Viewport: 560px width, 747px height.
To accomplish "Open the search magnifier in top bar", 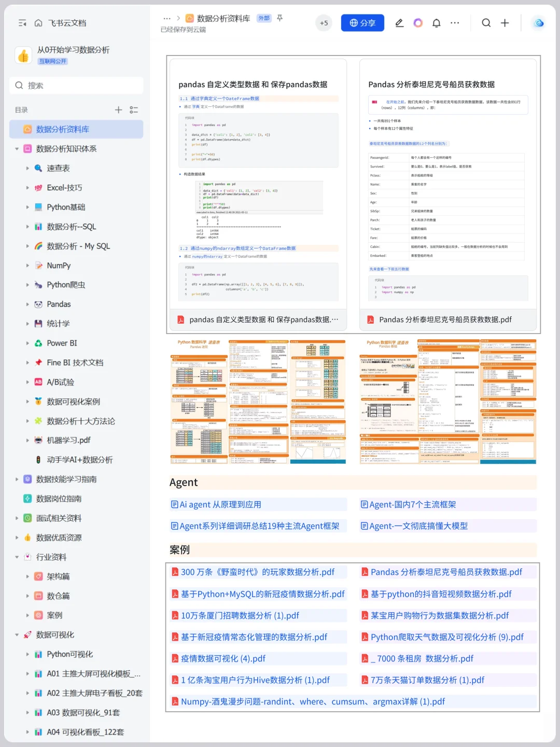I will [x=486, y=23].
